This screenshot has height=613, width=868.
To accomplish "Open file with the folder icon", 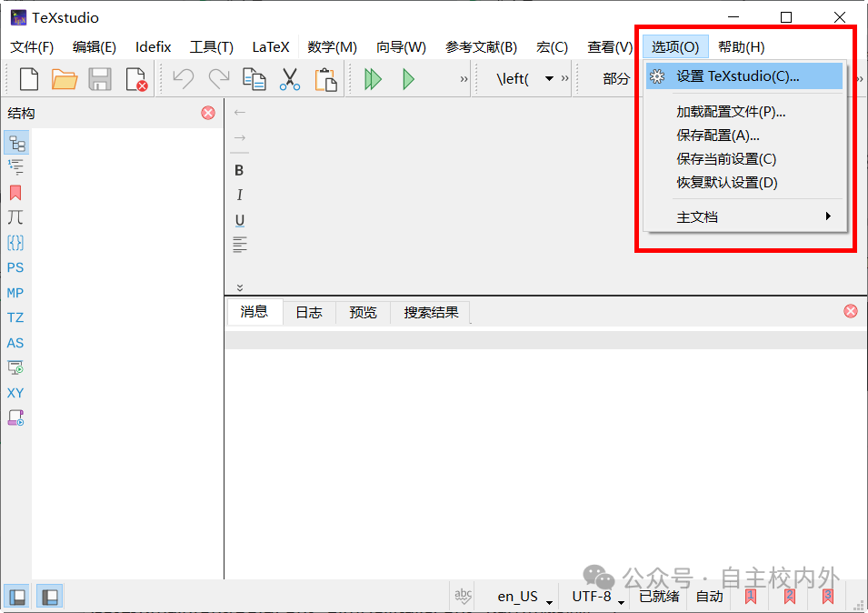I will 65,79.
